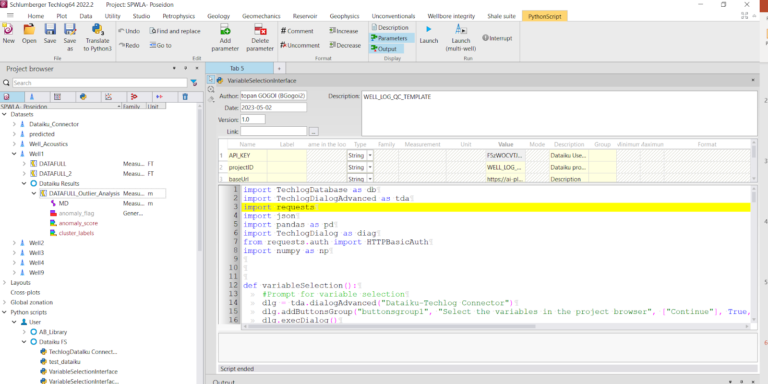Switch to the Plot ribbon tab
The image size is (768, 384).
click(x=62, y=16)
